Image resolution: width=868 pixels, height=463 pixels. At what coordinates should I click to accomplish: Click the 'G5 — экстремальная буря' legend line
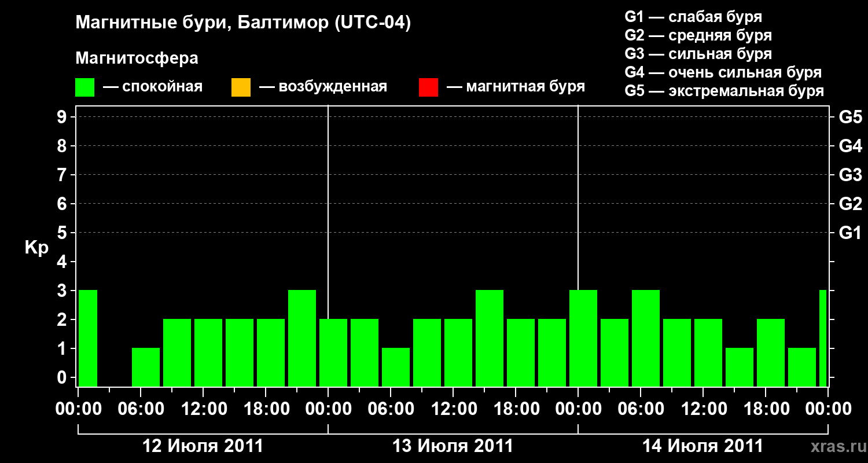tap(724, 91)
